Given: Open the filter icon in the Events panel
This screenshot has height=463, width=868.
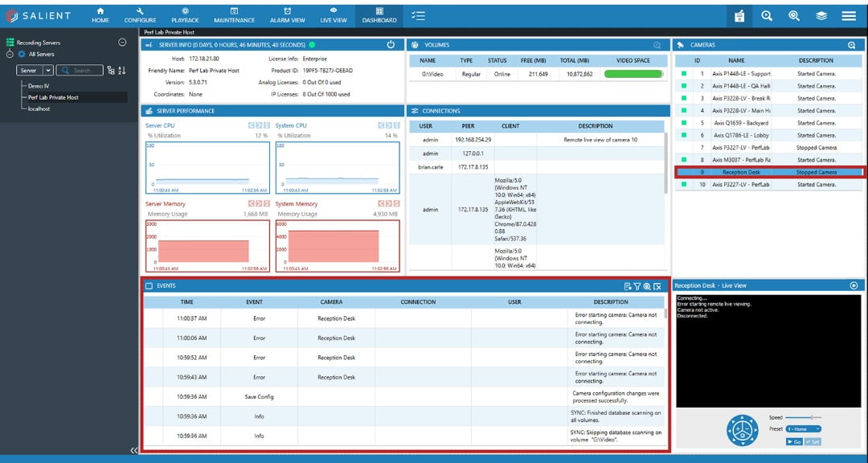Looking at the screenshot, I should pyautogui.click(x=637, y=285).
